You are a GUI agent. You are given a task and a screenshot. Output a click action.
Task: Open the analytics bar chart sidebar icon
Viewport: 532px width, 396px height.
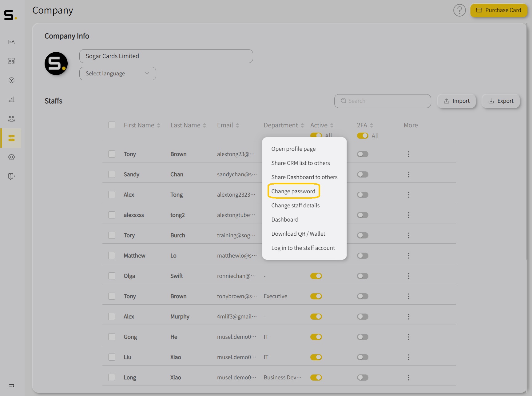11,99
